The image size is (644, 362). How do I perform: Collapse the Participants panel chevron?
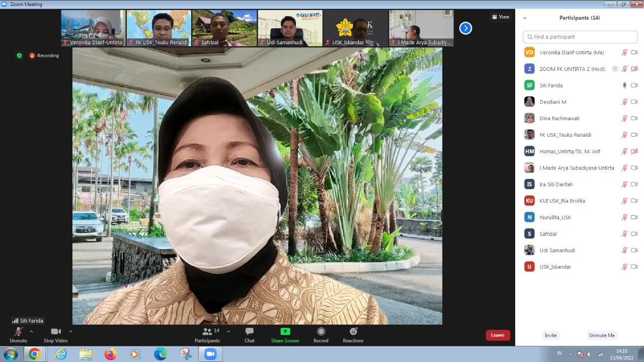(525, 18)
